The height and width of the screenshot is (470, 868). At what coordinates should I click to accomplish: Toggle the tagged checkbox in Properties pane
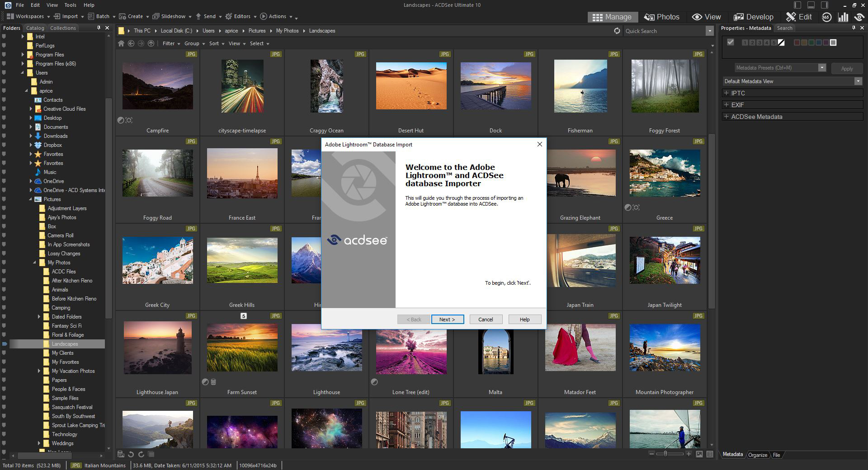pos(730,42)
